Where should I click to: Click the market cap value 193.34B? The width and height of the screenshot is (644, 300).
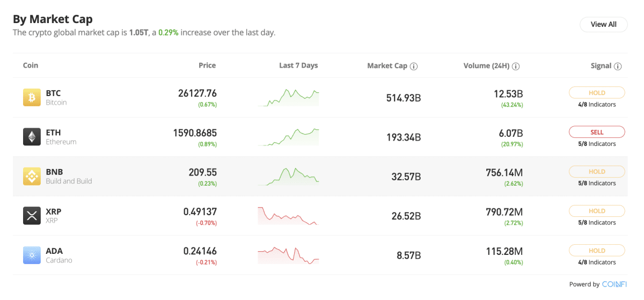click(x=404, y=137)
